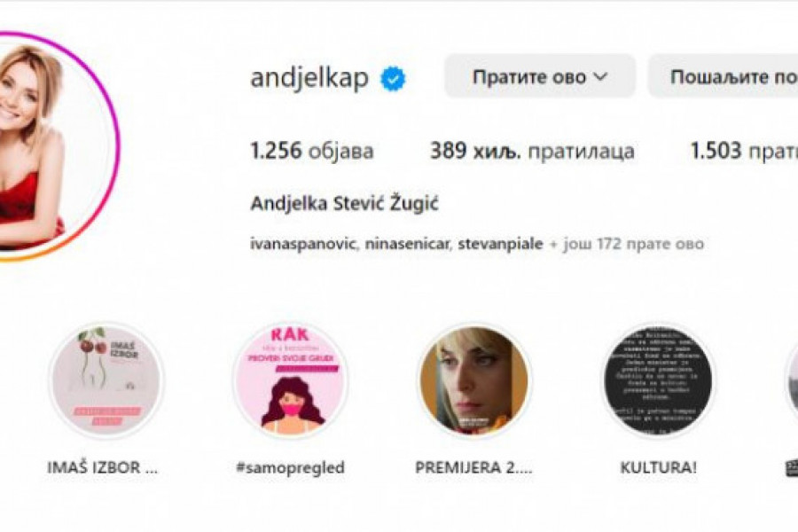The height and width of the screenshot is (532, 798).
Task: Click the andjelkap username heading
Action: [x=309, y=78]
